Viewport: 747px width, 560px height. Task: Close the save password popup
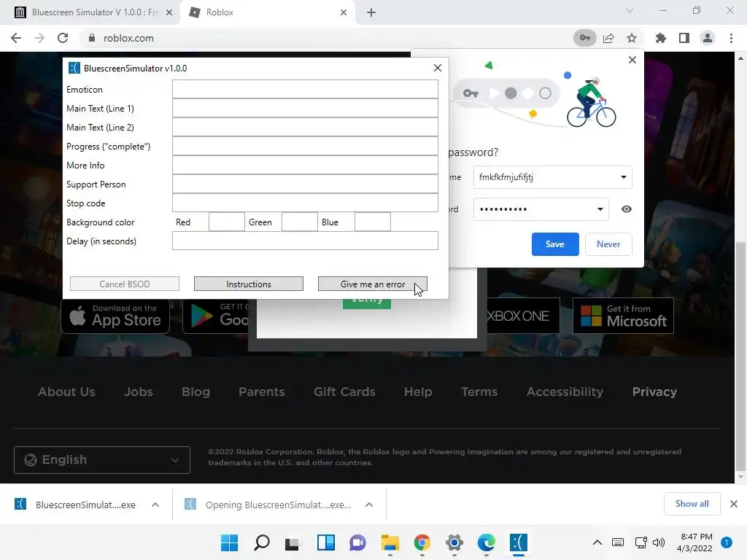[632, 60]
